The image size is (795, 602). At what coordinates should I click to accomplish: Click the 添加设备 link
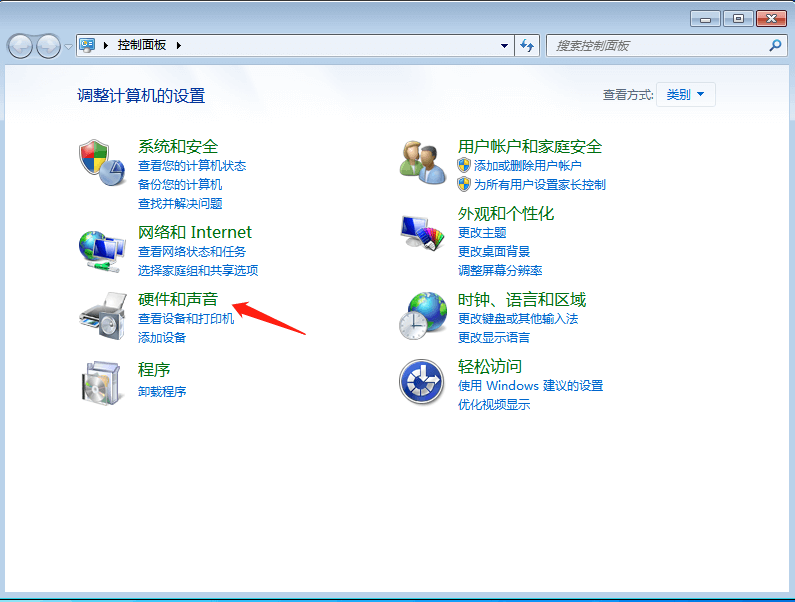click(162, 337)
